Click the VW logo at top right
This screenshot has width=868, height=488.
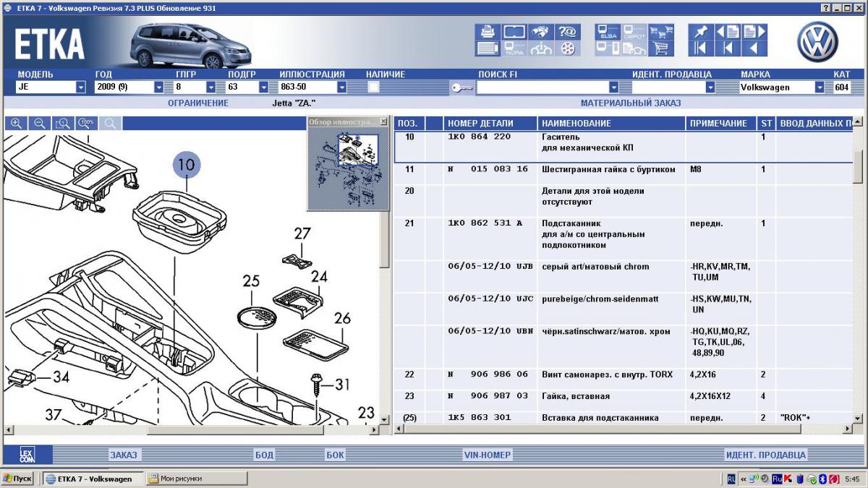coord(817,42)
